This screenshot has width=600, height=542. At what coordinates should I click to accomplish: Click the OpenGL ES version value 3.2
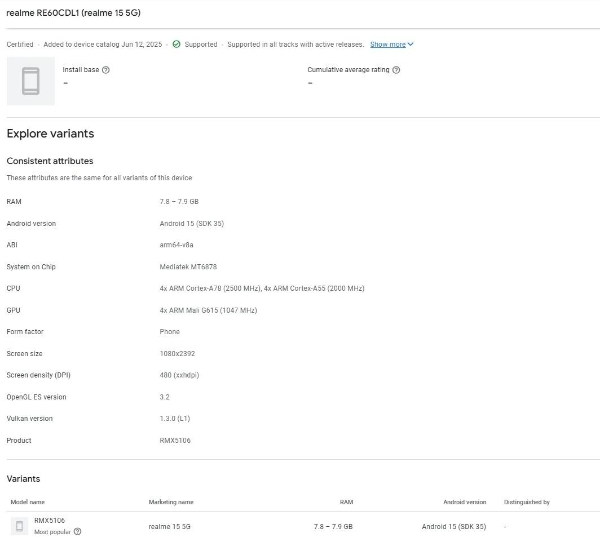165,397
